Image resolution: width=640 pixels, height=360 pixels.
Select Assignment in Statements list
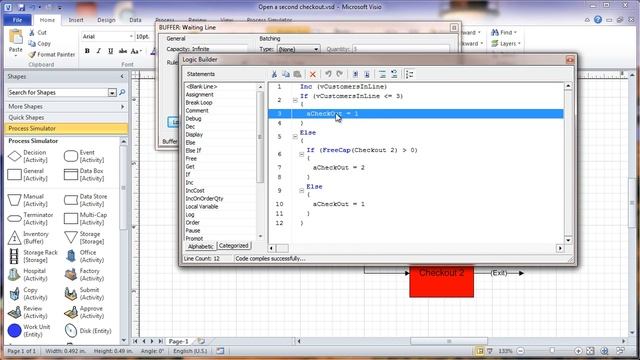pos(200,94)
